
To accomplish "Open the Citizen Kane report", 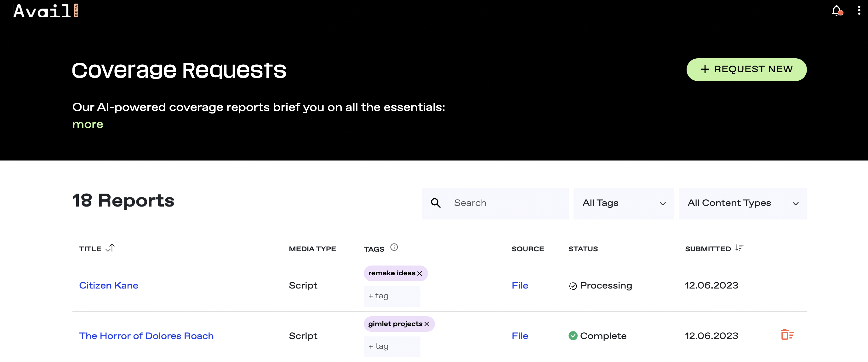I will pos(108,285).
